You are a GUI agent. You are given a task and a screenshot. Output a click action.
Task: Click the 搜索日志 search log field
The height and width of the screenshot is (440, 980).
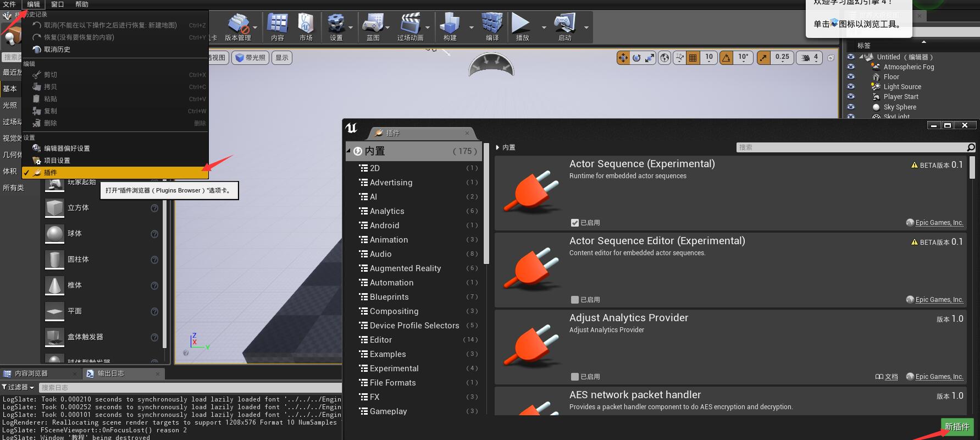pos(190,388)
